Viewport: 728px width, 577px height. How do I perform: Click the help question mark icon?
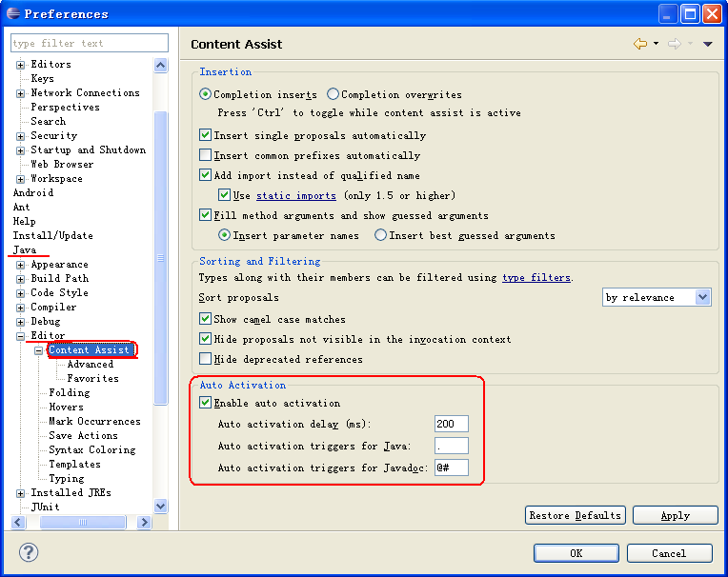(29, 552)
